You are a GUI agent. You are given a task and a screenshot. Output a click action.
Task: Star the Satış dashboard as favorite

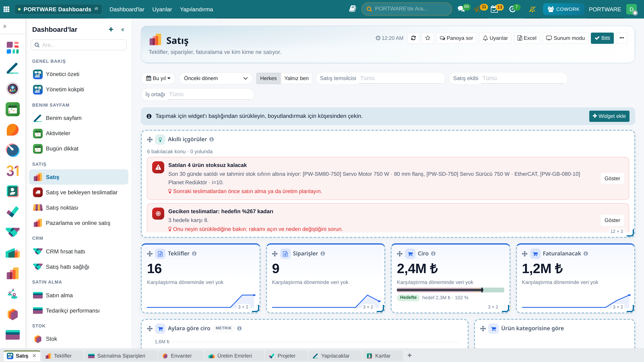tap(428, 38)
